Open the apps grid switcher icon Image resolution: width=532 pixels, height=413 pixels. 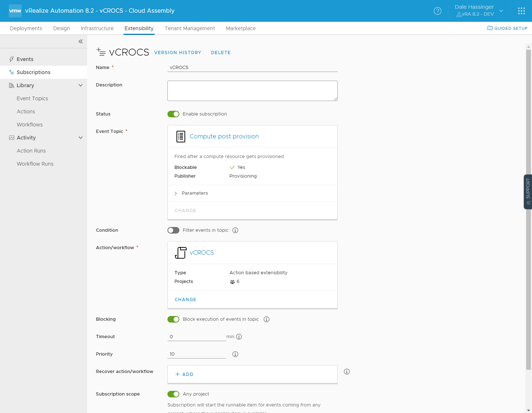click(521, 11)
